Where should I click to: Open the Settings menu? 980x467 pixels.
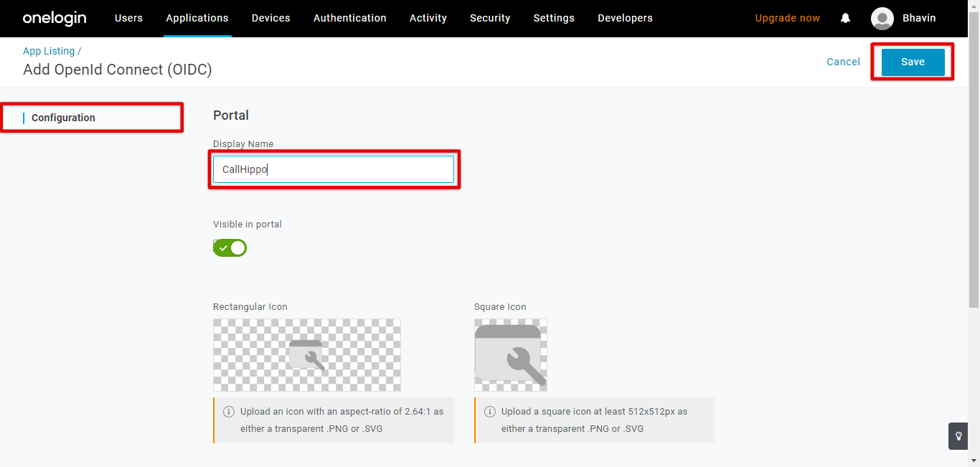click(554, 18)
